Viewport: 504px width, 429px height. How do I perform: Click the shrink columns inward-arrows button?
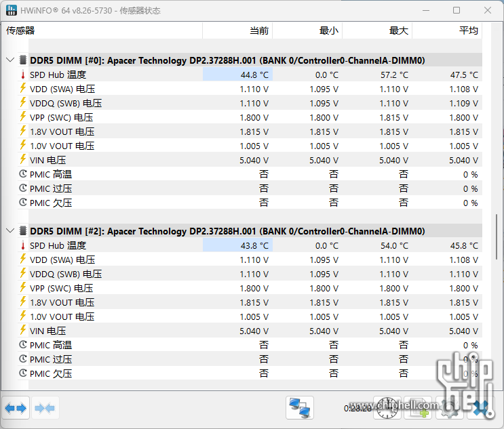pyautogui.click(x=45, y=408)
